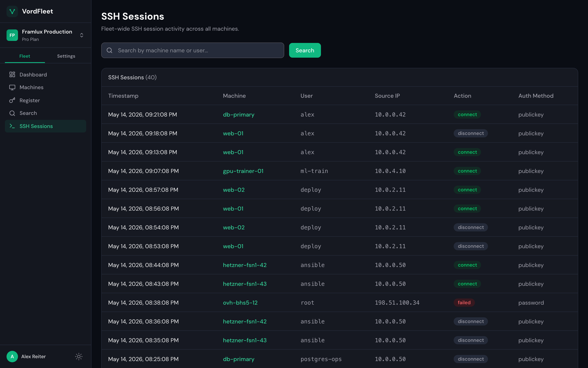The height and width of the screenshot is (368, 588).
Task: Click the IP address 198.51.100.34
Action: 397,303
